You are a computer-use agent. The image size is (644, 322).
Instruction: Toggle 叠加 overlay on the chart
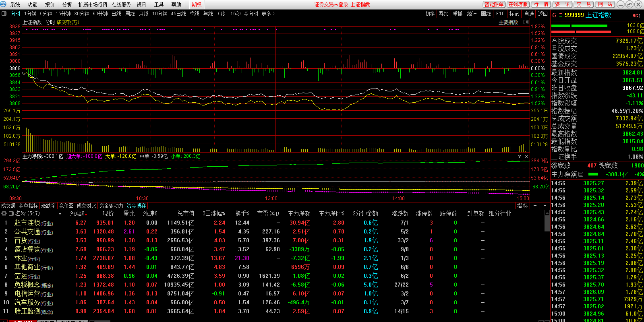443,14
